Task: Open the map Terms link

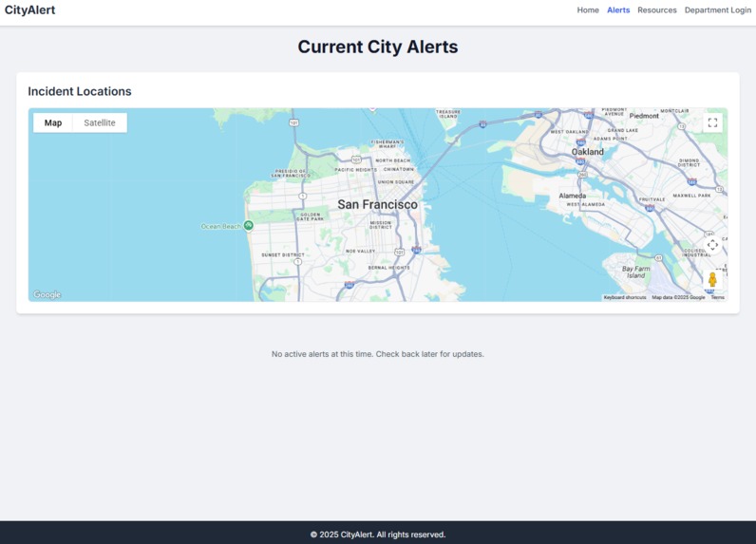Action: tap(717, 297)
